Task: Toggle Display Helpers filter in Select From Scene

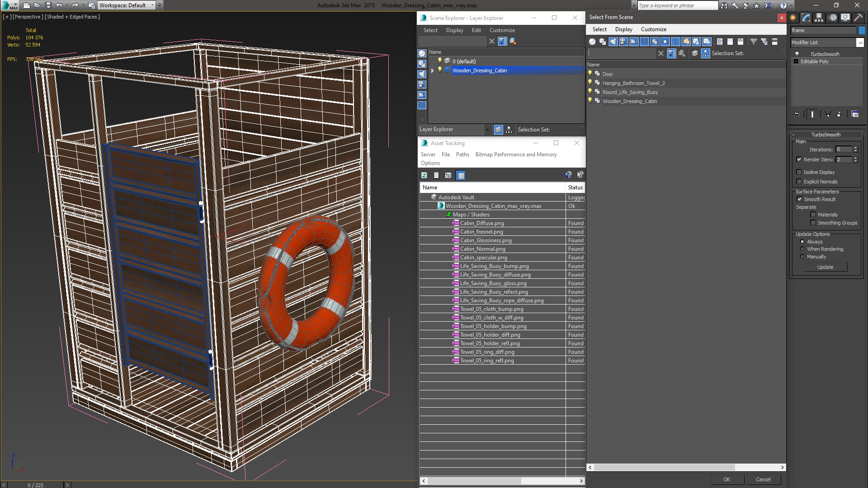Action: 634,42
